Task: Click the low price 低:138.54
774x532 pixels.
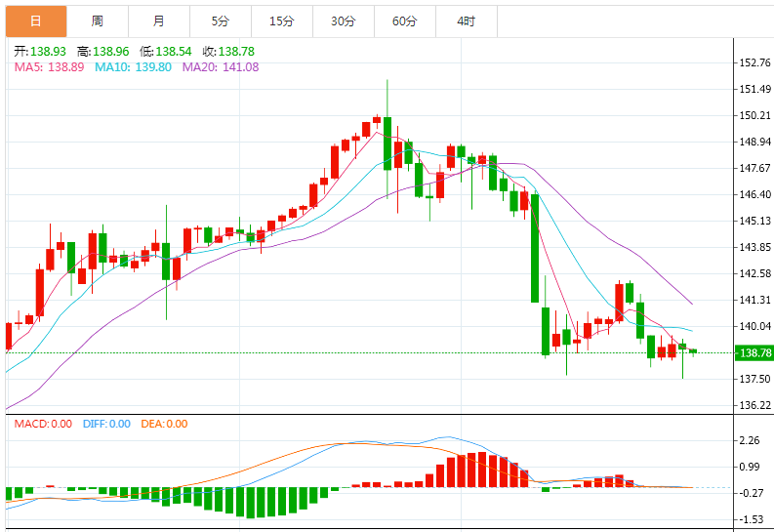Action: (165, 52)
